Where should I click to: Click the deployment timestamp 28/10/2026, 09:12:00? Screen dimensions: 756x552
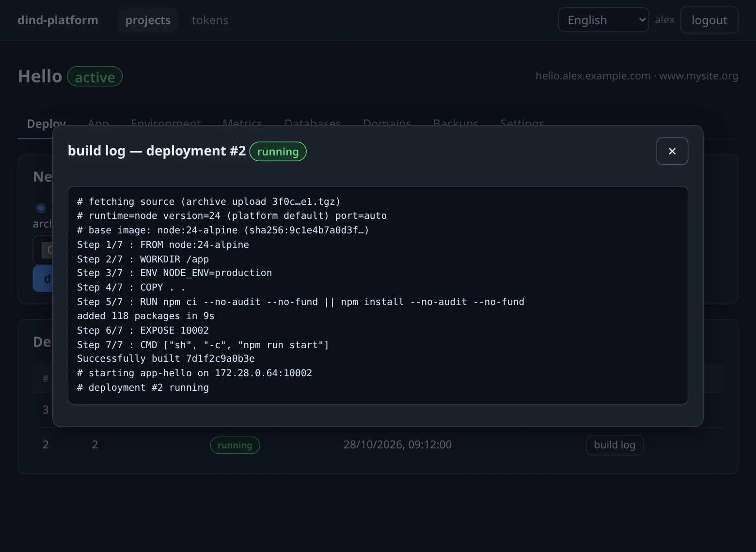click(x=397, y=445)
